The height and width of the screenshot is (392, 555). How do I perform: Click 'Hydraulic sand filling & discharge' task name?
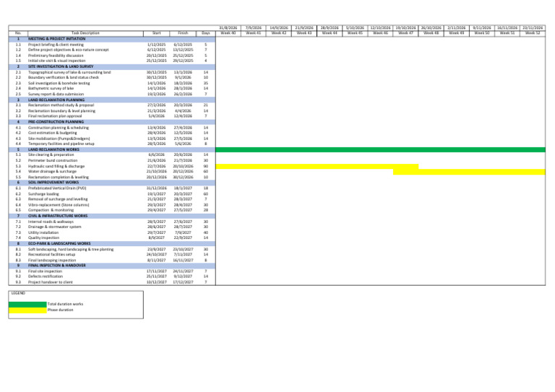(56, 167)
